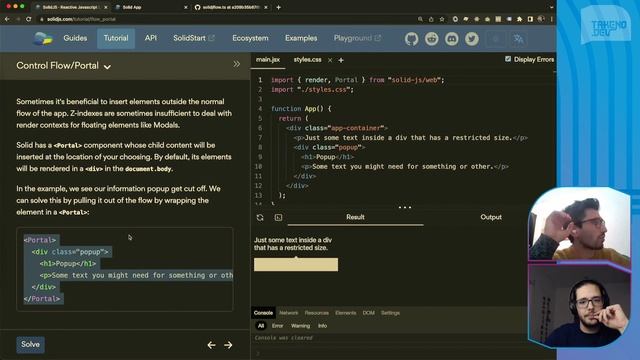Go to the previous lesson arrow
Screen dimensions: 640x360
(x=211, y=345)
